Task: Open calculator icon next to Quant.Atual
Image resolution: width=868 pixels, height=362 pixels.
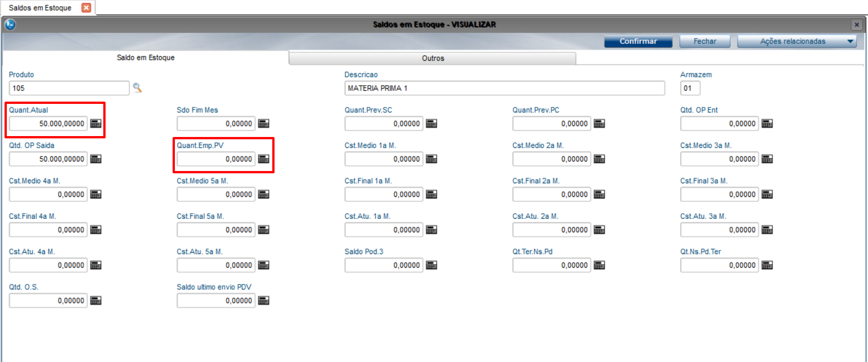Action: [96, 123]
